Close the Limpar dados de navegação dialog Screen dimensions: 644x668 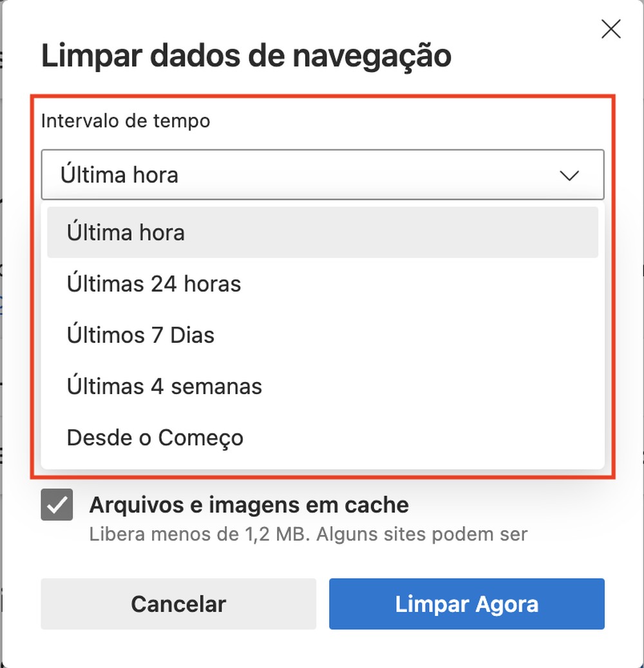tap(611, 28)
